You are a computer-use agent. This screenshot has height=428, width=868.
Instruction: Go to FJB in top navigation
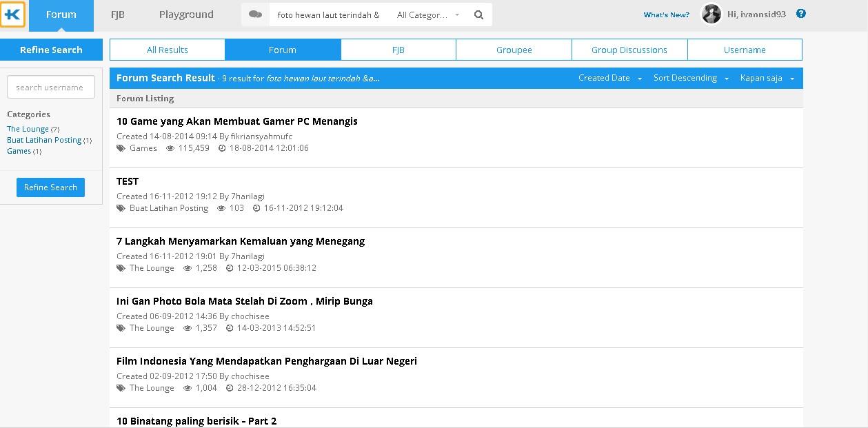coord(118,14)
